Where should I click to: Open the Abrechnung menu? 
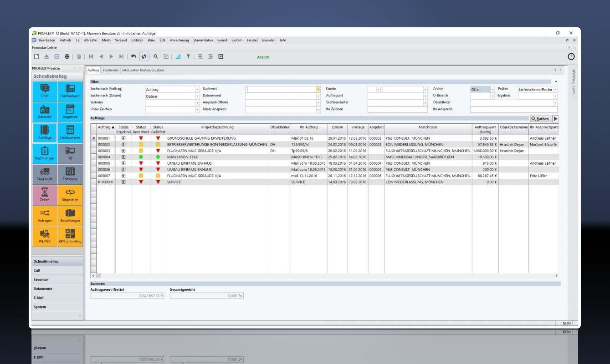point(179,40)
